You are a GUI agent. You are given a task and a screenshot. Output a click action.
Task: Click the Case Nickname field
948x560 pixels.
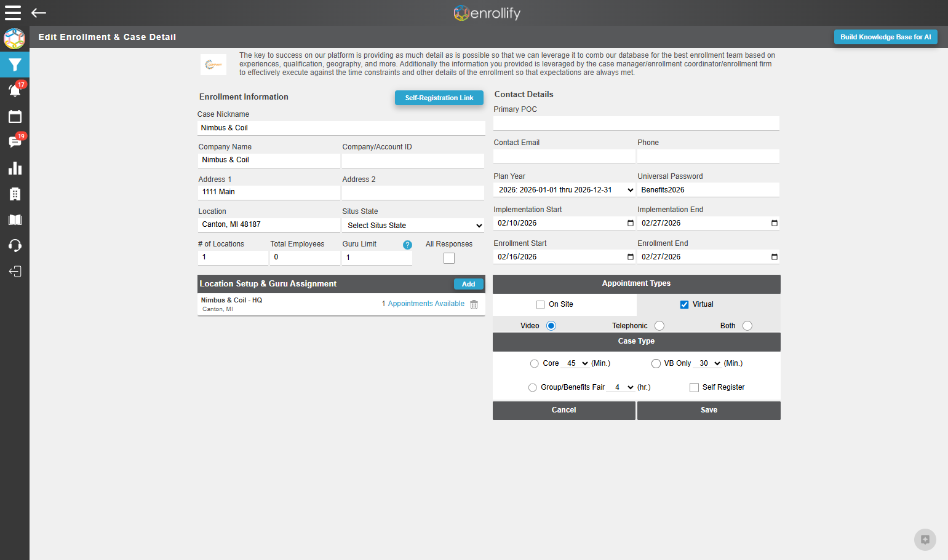(341, 128)
